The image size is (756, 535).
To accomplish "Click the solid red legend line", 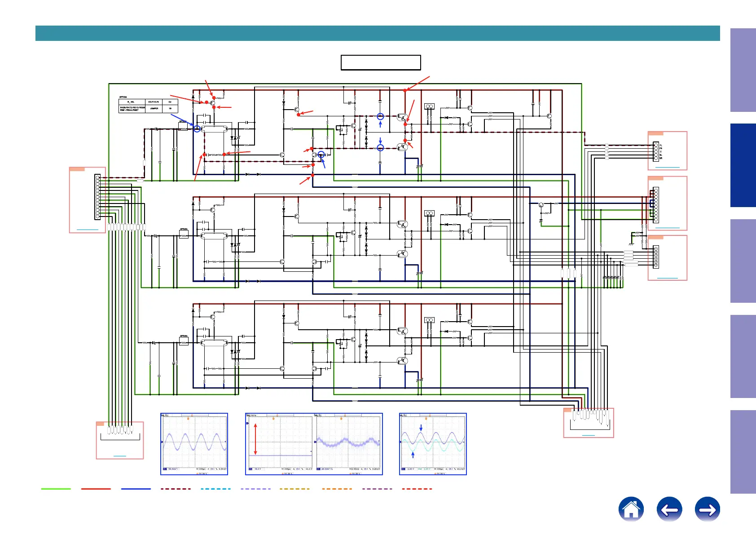I will pos(96,489).
